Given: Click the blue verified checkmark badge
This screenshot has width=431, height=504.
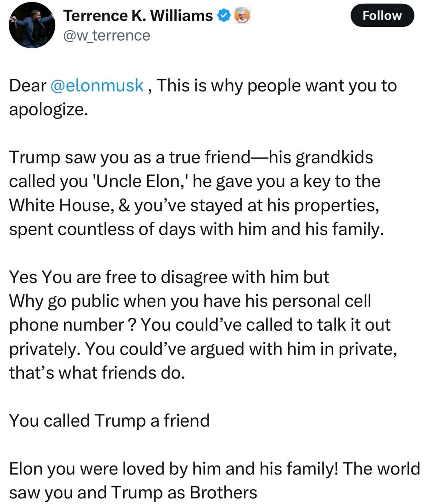Looking at the screenshot, I should point(223,16).
